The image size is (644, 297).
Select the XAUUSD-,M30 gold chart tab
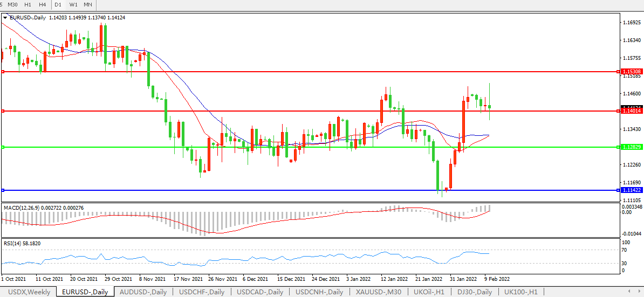[x=379, y=292]
